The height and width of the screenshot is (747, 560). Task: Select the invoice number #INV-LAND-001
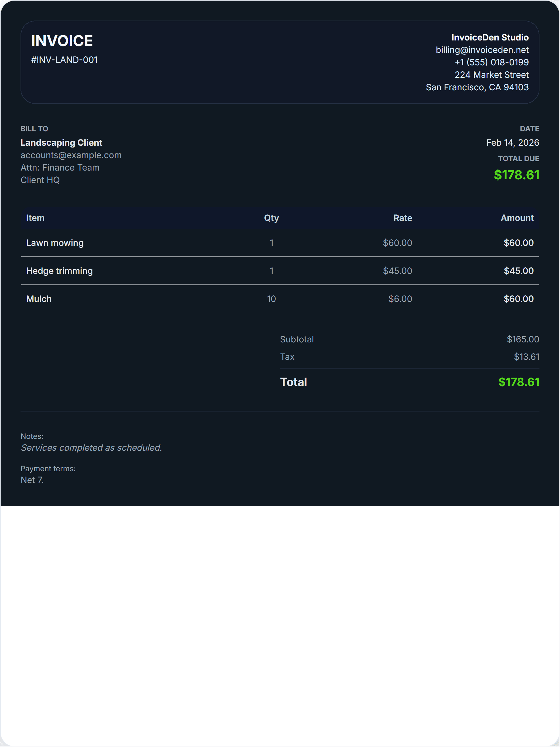(64, 60)
